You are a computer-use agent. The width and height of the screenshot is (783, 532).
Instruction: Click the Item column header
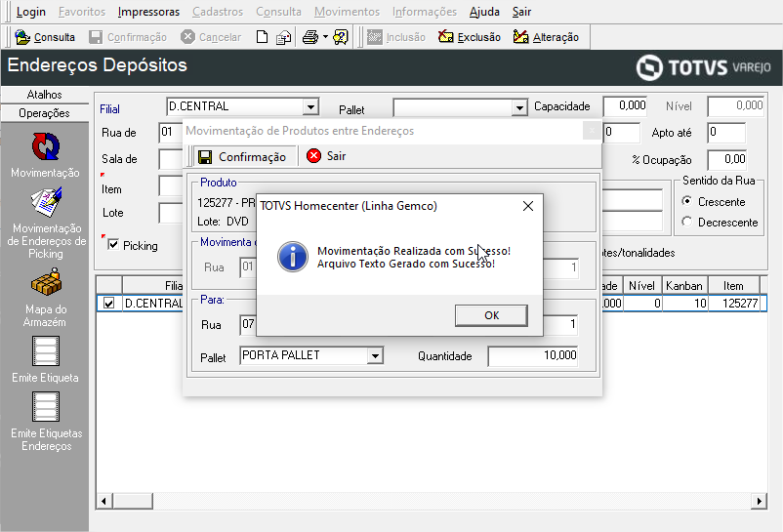tap(733, 286)
